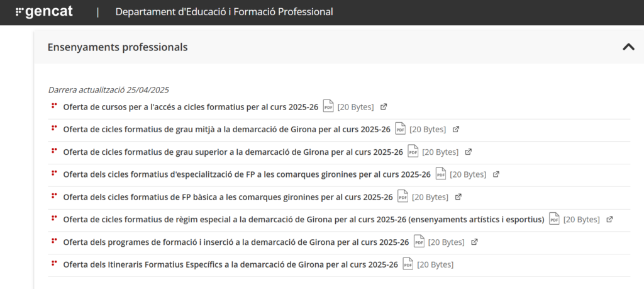
Task: Open PDF icon for cursos d'accés a cicles
Action: 328,106
